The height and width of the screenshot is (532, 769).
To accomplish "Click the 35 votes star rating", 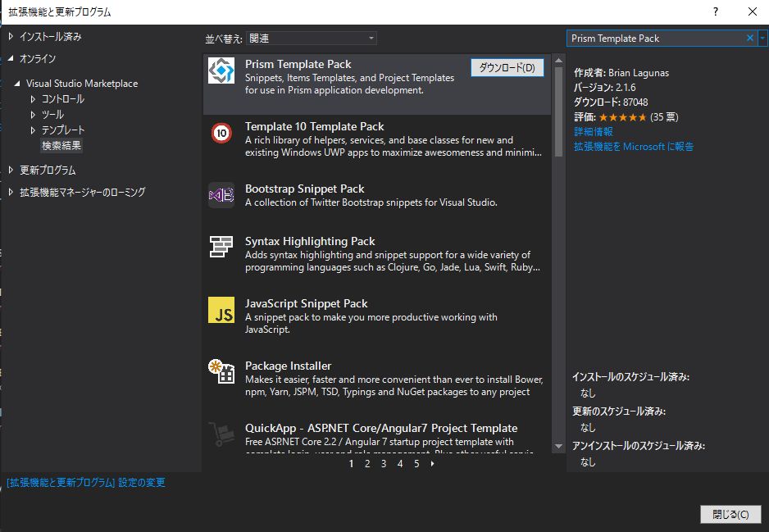I will (622, 117).
